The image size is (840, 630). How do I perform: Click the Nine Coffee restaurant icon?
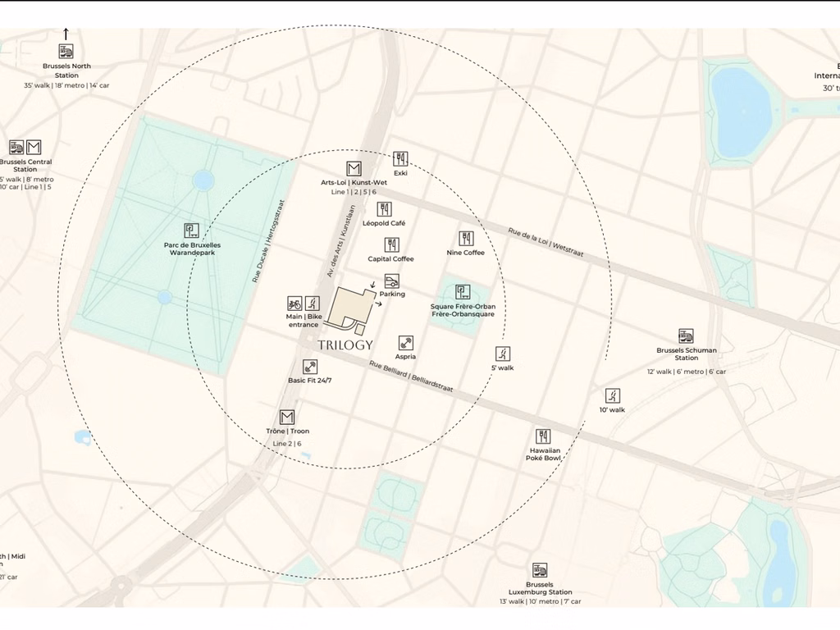(466, 239)
